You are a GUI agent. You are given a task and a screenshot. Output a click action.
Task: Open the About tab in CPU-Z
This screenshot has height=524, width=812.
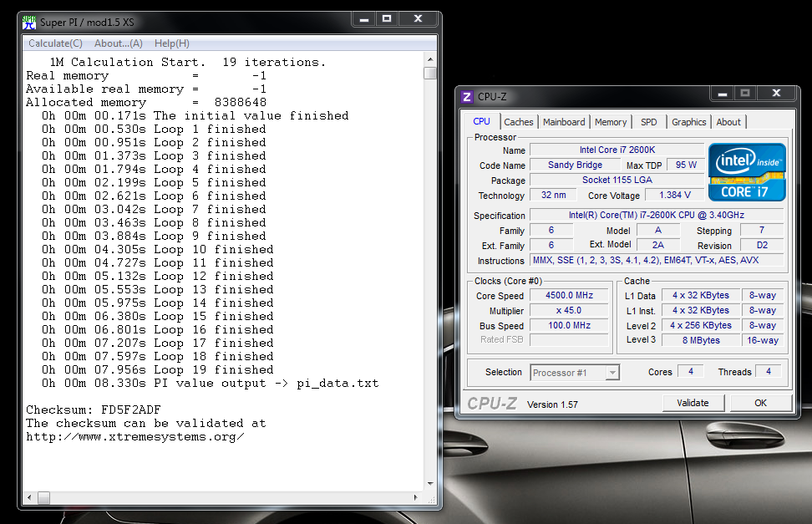[x=728, y=122]
